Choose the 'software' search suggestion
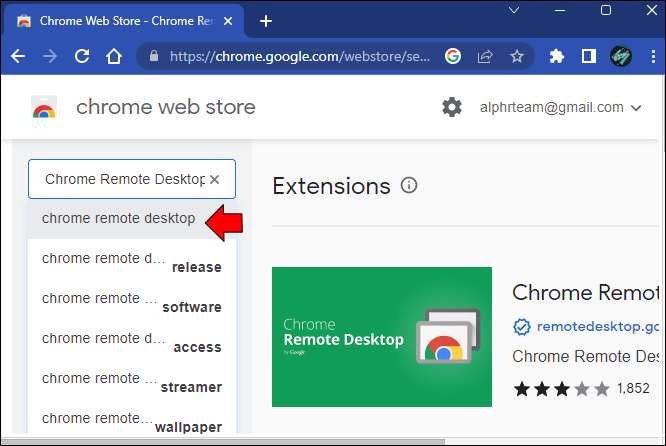 [x=132, y=299]
